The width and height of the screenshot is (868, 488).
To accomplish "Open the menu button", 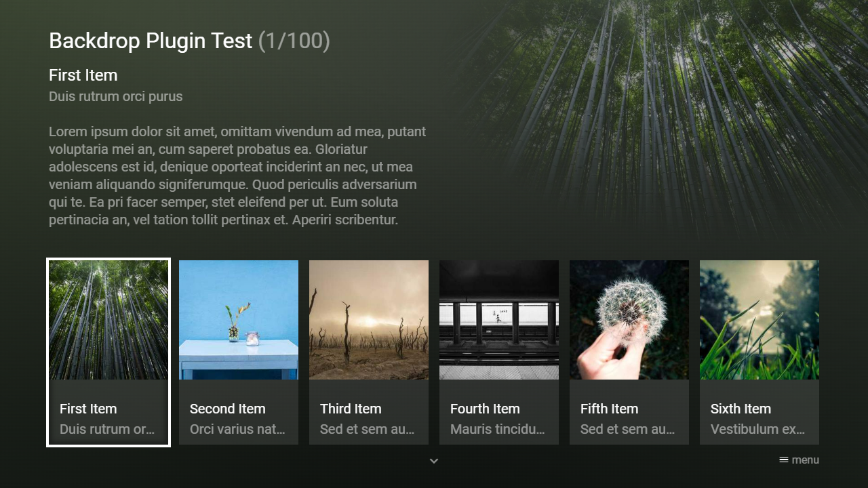I will (x=799, y=460).
